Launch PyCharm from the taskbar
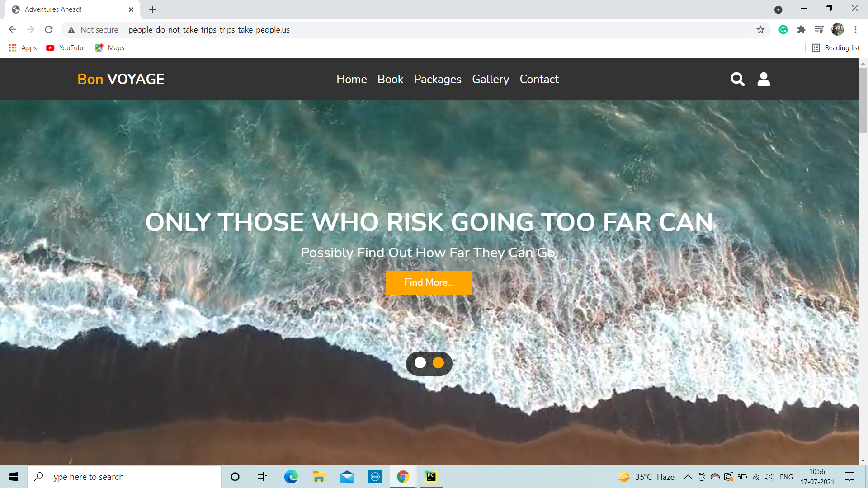This screenshot has height=488, width=868. (431, 476)
